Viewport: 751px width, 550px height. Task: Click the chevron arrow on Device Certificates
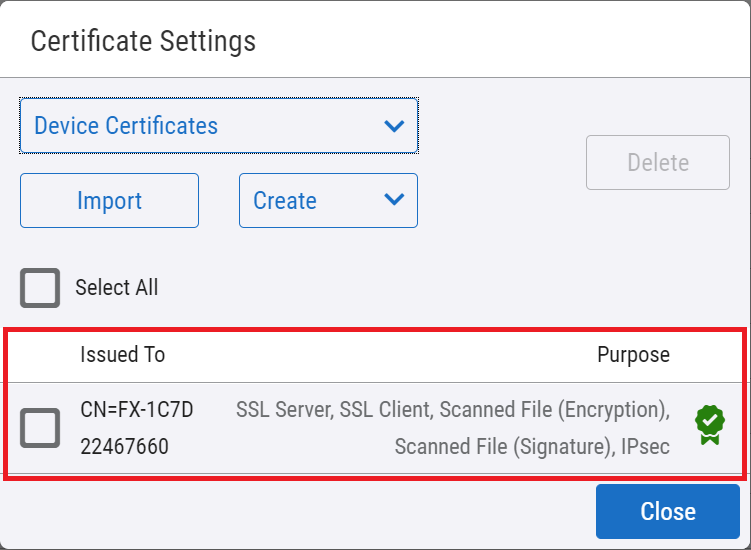click(394, 126)
